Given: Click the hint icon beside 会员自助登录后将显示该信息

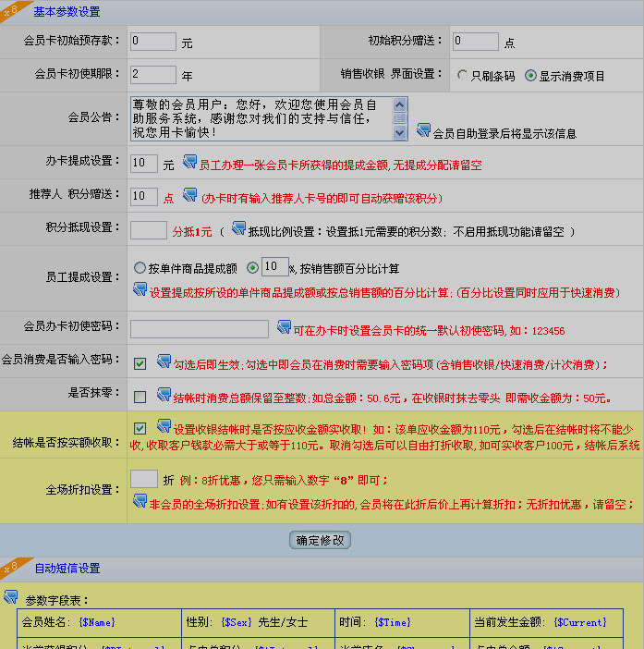Looking at the screenshot, I should pyautogui.click(x=423, y=130).
